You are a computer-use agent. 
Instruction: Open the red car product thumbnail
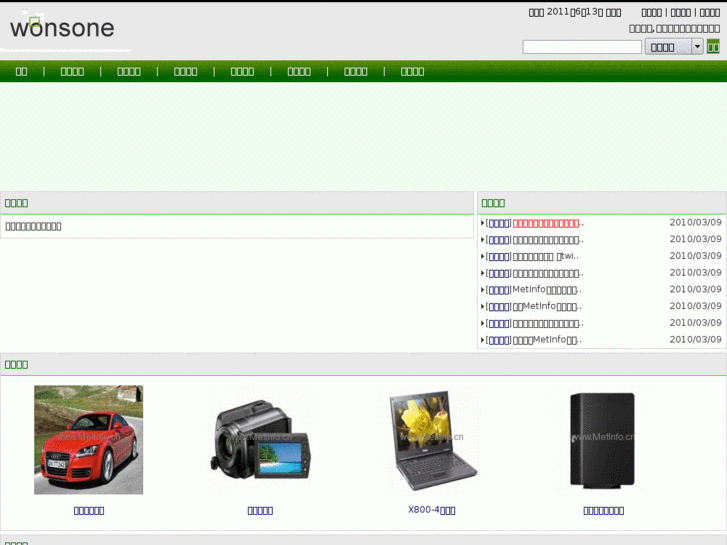tap(89, 440)
